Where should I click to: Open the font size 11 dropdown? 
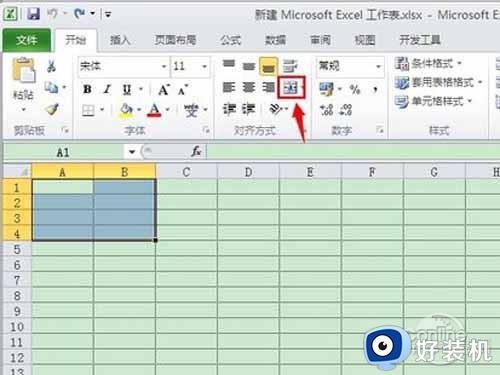click(204, 66)
